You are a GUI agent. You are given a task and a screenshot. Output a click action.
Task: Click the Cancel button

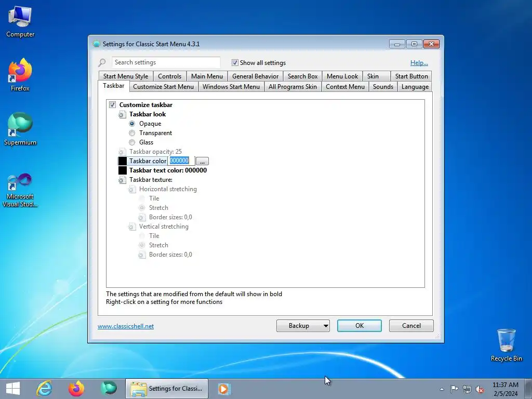tap(411, 326)
